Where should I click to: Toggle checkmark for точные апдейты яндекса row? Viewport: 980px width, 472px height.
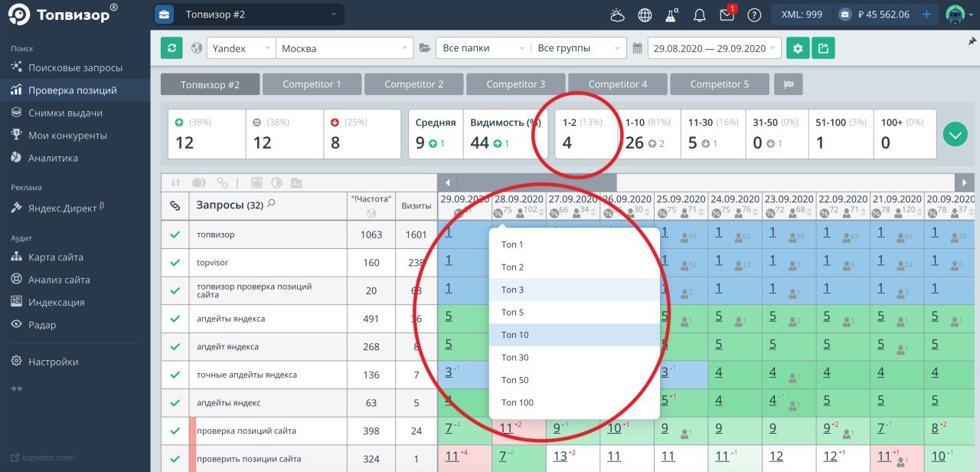(175, 375)
